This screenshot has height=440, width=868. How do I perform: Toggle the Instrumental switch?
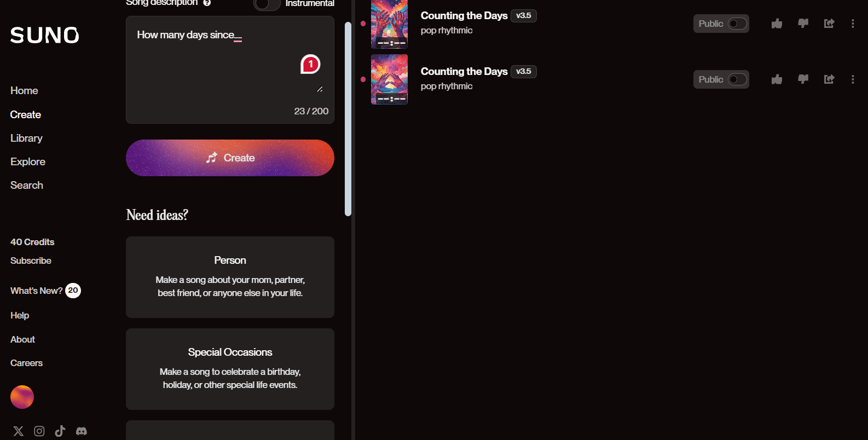pyautogui.click(x=267, y=4)
